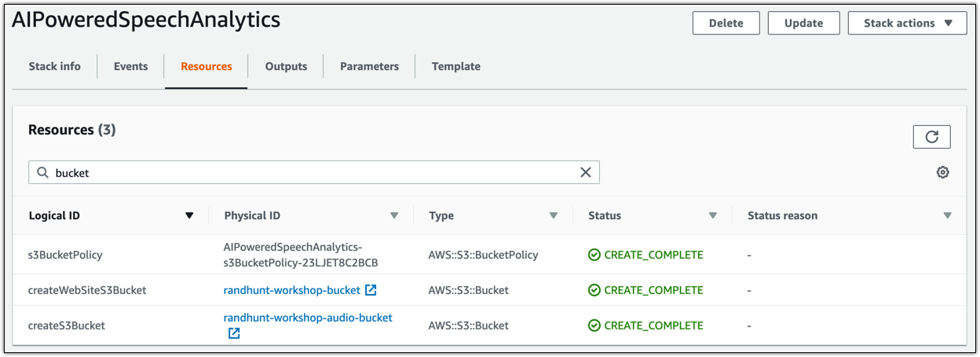This screenshot has width=980, height=357.
Task: Go to the Outputs tab
Action: [286, 66]
